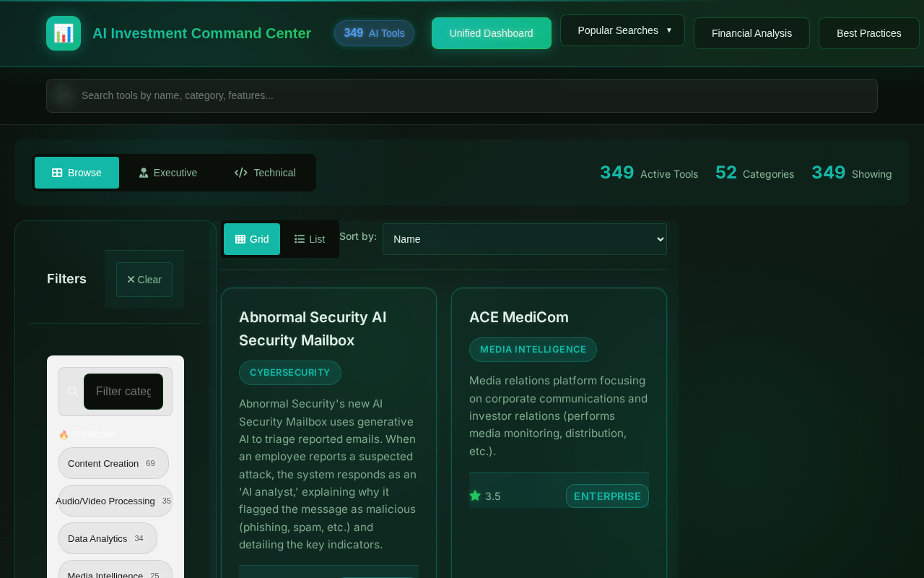
Task: Expand the Popular Searches dropdown
Action: coord(622,30)
